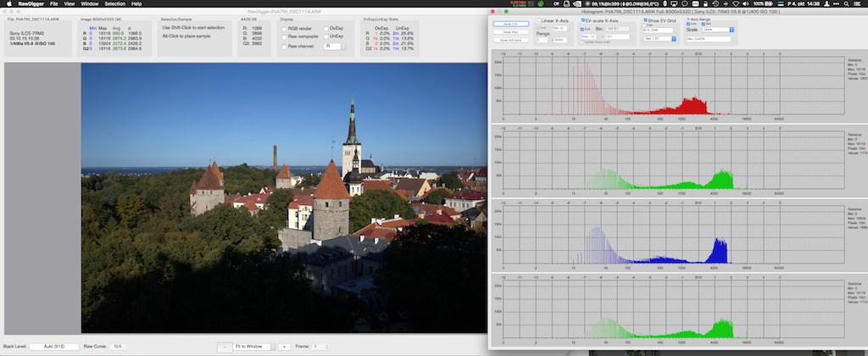Viewport: 868px width, 356px height.
Task: Open the Apple menu
Action: click(8, 3)
